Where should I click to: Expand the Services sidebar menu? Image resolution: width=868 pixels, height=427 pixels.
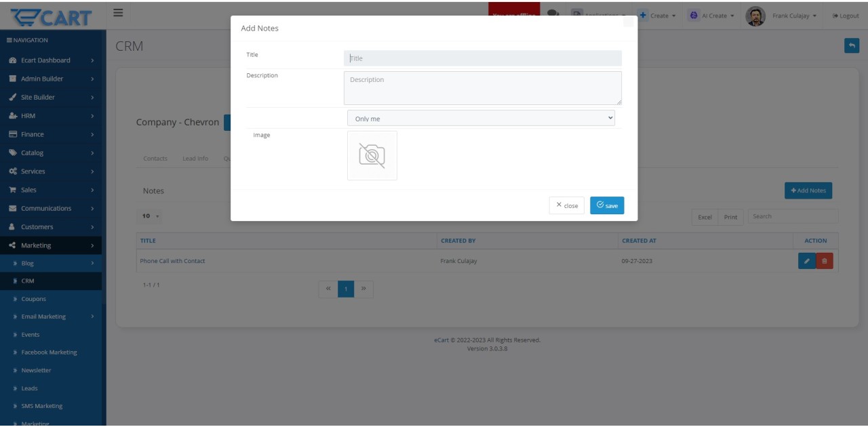pyautogui.click(x=51, y=171)
